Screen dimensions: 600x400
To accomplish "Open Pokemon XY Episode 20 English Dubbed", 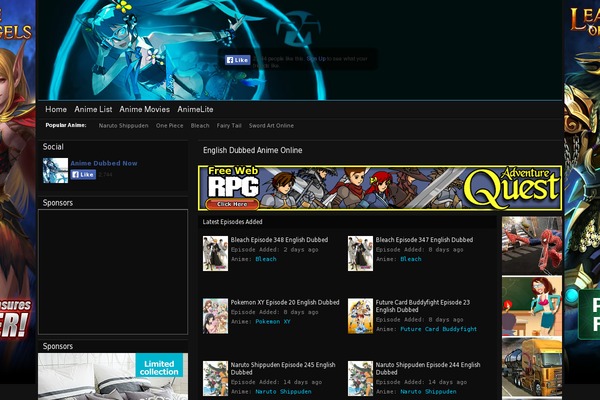I will pyautogui.click(x=285, y=302).
